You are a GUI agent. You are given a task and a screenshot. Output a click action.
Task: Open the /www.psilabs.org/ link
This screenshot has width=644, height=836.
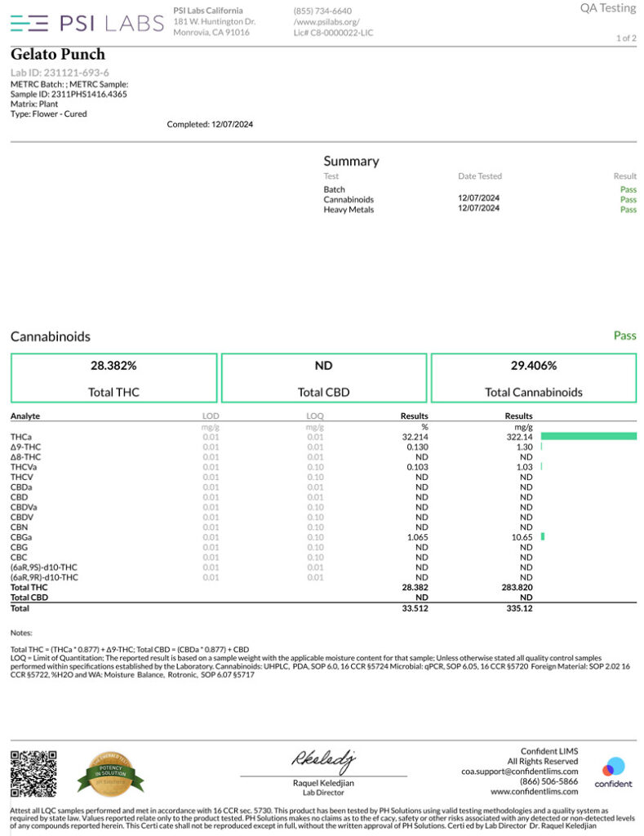point(326,22)
